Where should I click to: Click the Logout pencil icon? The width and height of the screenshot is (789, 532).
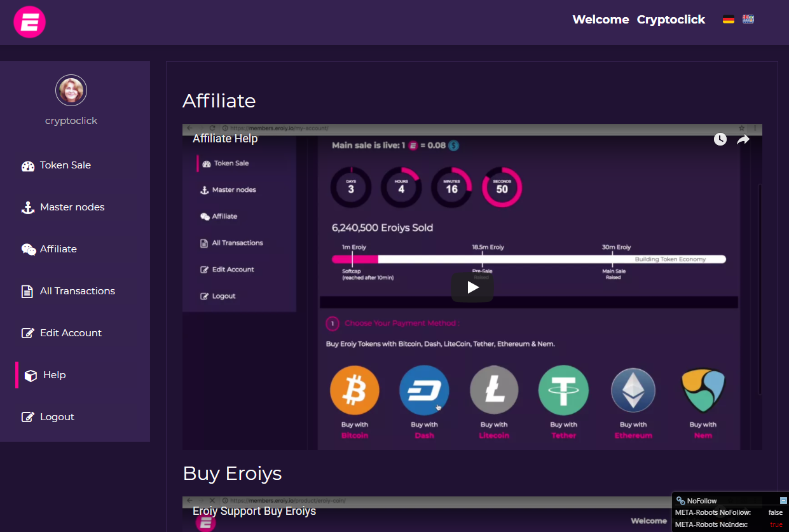coord(28,417)
